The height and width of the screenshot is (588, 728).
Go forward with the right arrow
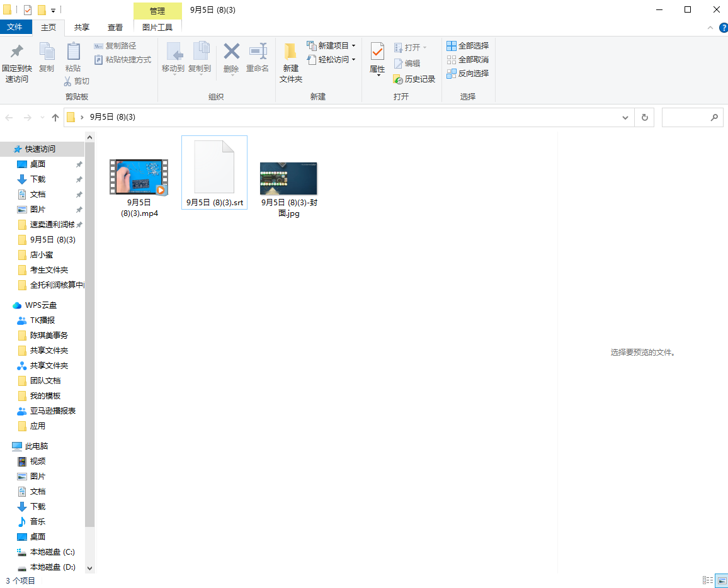[27, 118]
